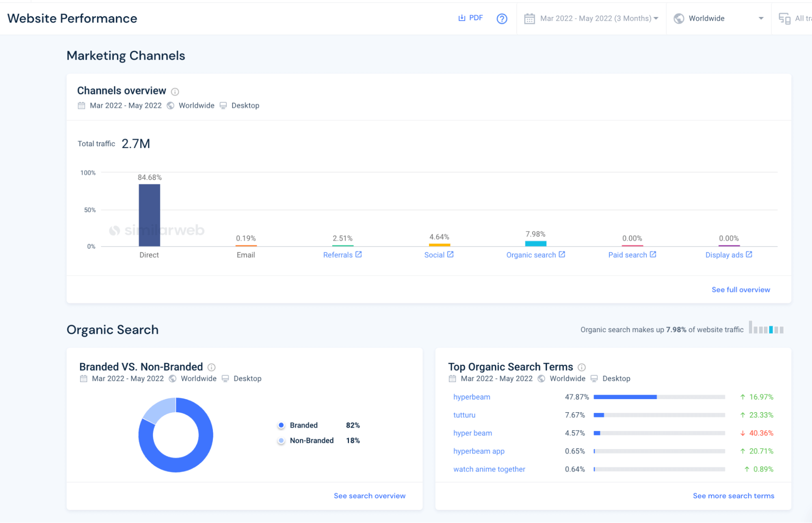This screenshot has width=812, height=523.
Task: Click Top Organic Search Terms info icon
Action: (582, 367)
